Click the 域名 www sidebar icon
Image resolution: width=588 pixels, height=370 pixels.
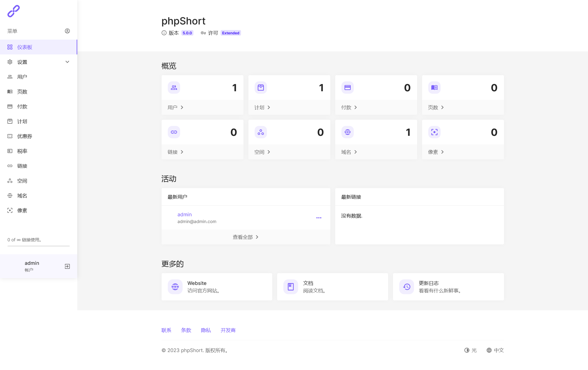(10, 196)
